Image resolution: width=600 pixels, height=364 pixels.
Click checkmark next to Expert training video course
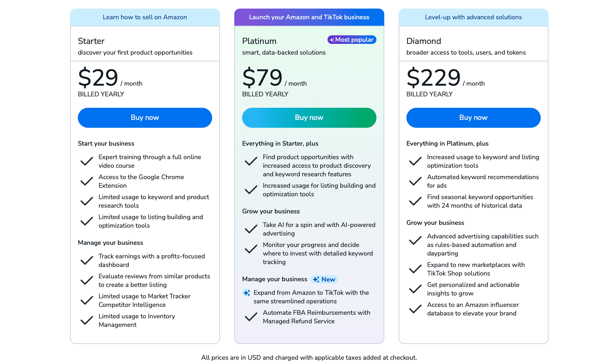(87, 161)
